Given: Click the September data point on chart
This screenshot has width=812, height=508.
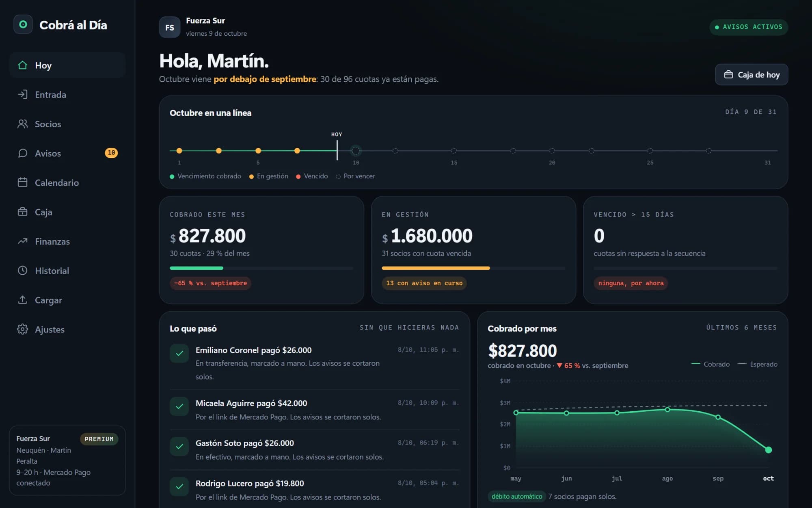Looking at the screenshot, I should click(x=718, y=417).
